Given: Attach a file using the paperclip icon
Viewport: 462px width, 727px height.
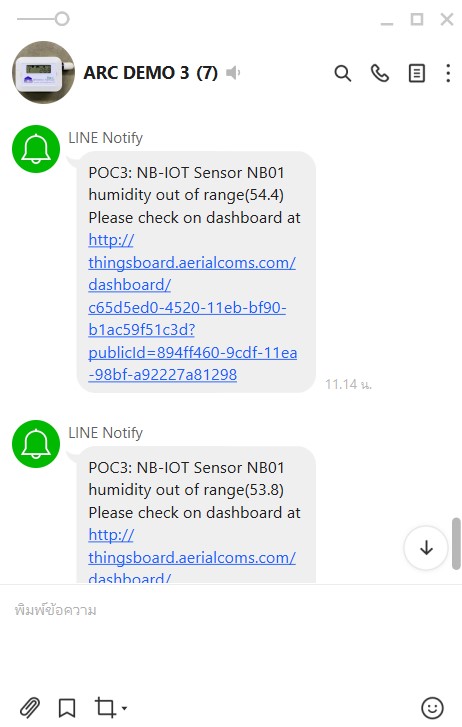Looking at the screenshot, I should click(x=30, y=708).
